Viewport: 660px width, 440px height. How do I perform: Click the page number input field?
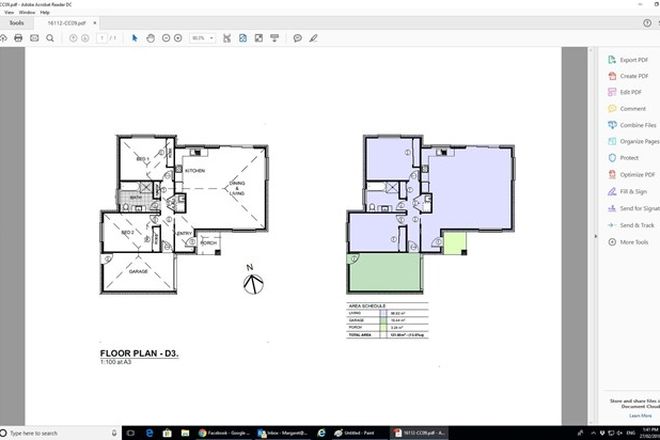tap(101, 37)
